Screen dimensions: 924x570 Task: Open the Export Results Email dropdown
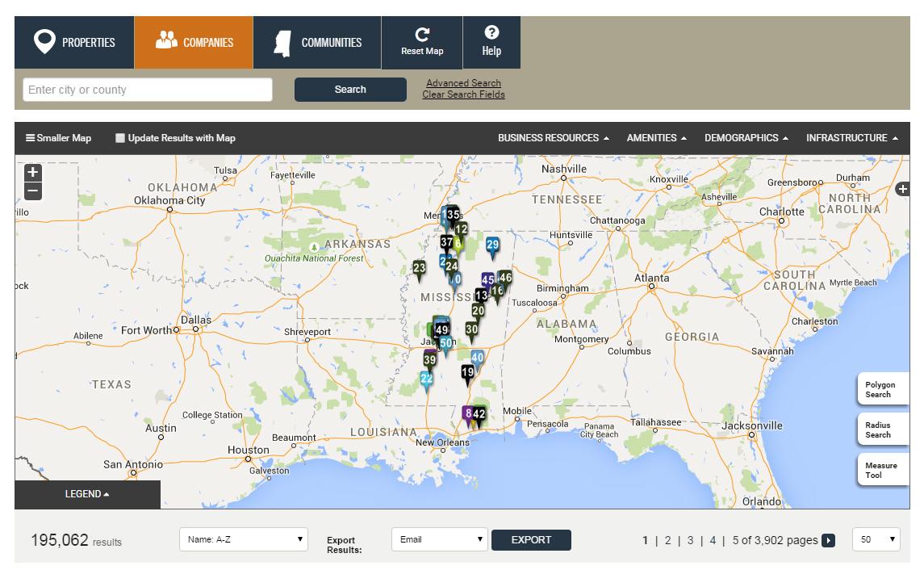click(440, 539)
